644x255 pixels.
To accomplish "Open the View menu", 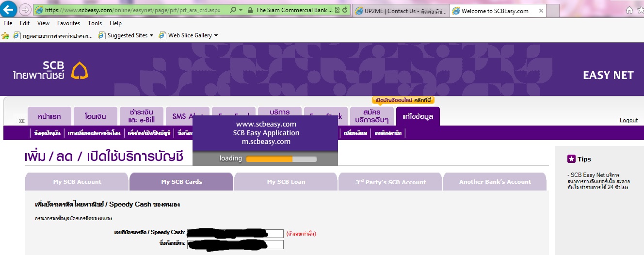I will point(43,23).
